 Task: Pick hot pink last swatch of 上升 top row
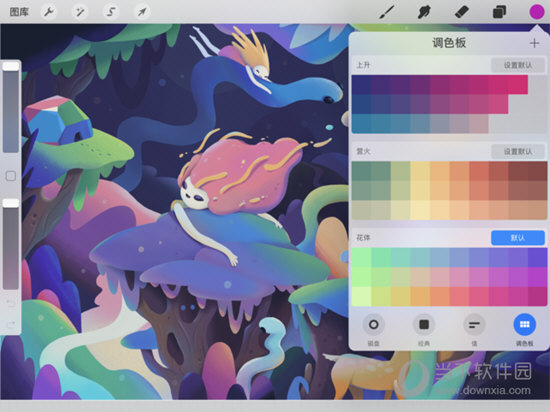tap(518, 85)
